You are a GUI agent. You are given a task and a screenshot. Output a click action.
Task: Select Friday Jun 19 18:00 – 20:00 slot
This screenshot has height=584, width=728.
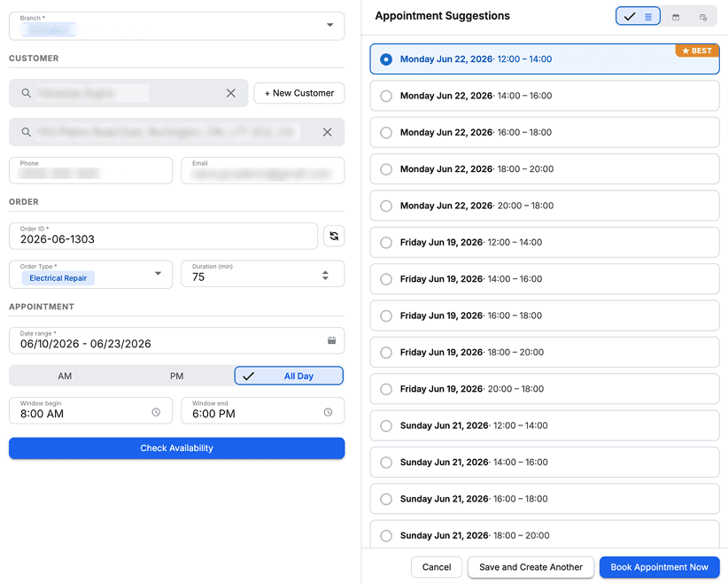coord(545,353)
